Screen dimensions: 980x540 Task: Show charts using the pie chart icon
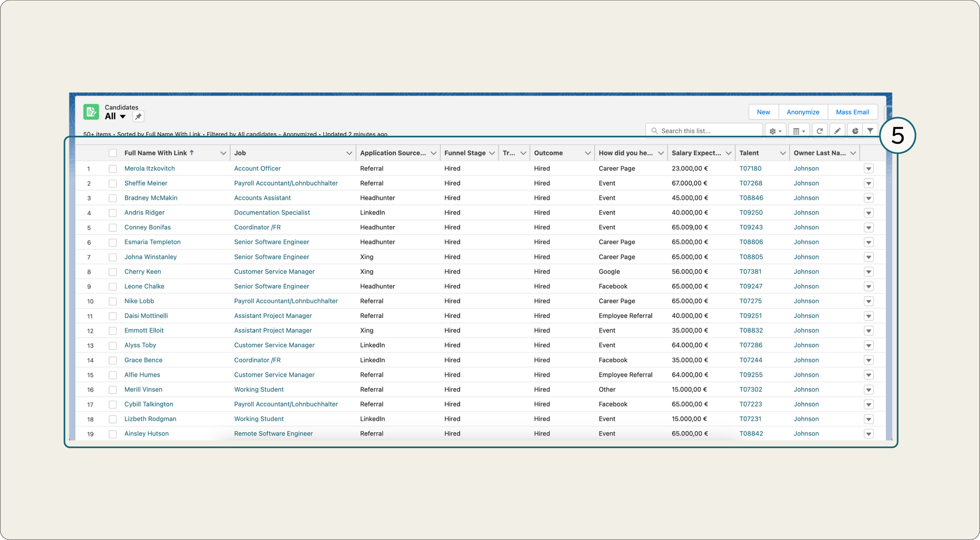855,130
